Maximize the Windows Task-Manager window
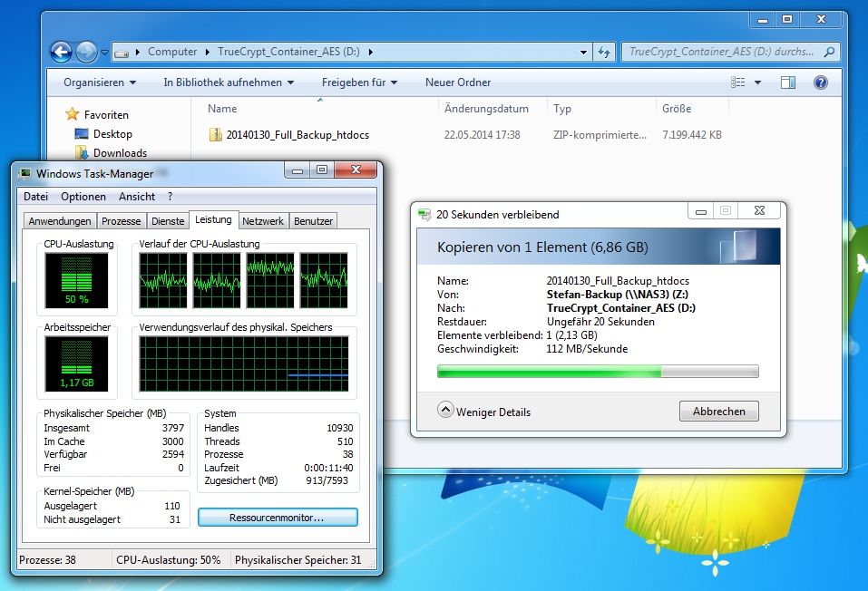The height and width of the screenshot is (591, 868). pos(322,170)
